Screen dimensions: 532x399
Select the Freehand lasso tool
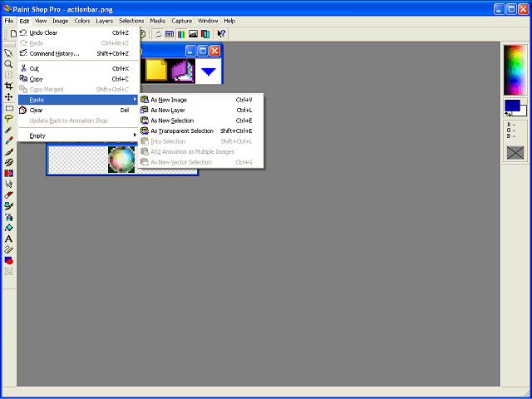click(9, 119)
